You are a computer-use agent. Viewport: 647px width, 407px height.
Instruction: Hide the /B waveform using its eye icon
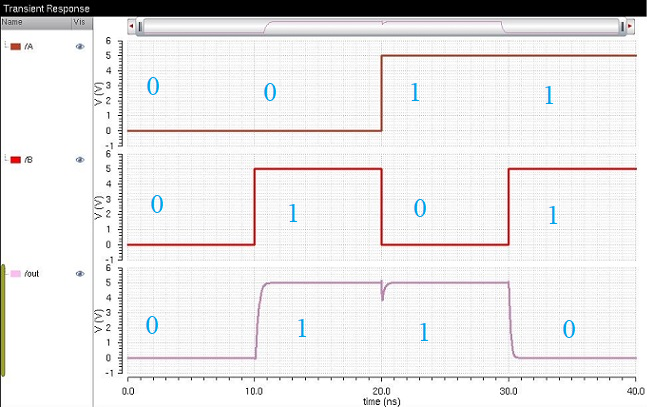click(x=80, y=160)
